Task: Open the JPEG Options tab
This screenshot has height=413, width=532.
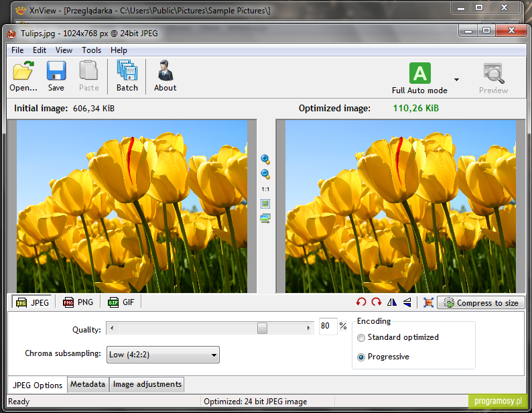Action: coord(38,385)
